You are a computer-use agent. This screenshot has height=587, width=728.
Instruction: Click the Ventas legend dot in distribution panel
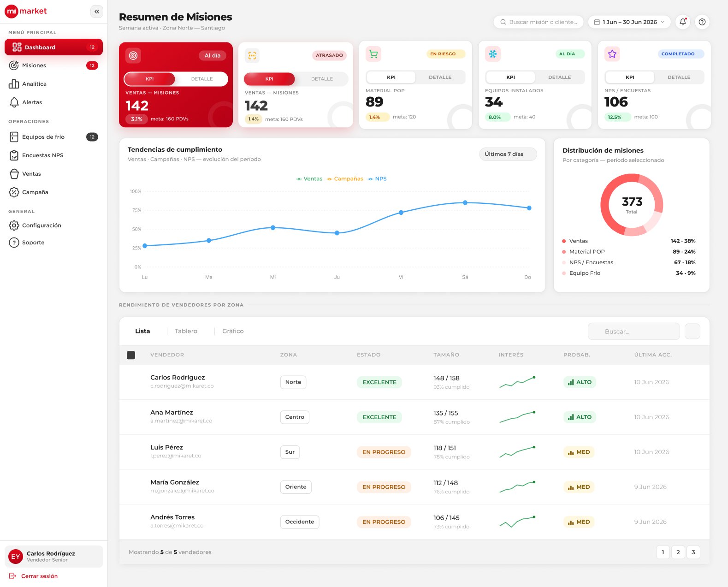click(x=564, y=241)
